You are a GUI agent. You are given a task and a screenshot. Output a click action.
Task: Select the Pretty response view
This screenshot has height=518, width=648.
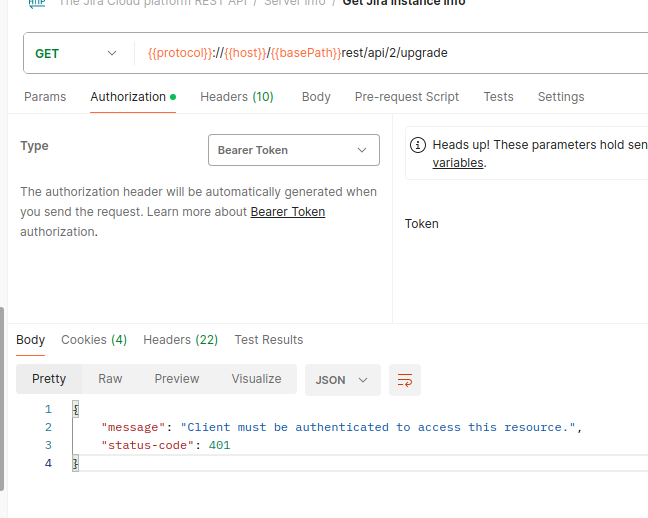[49, 379]
